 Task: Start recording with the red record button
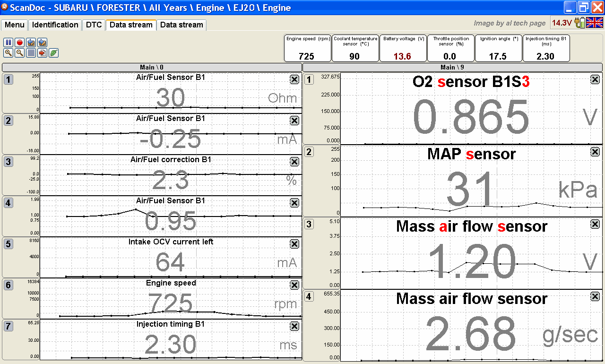pos(20,43)
